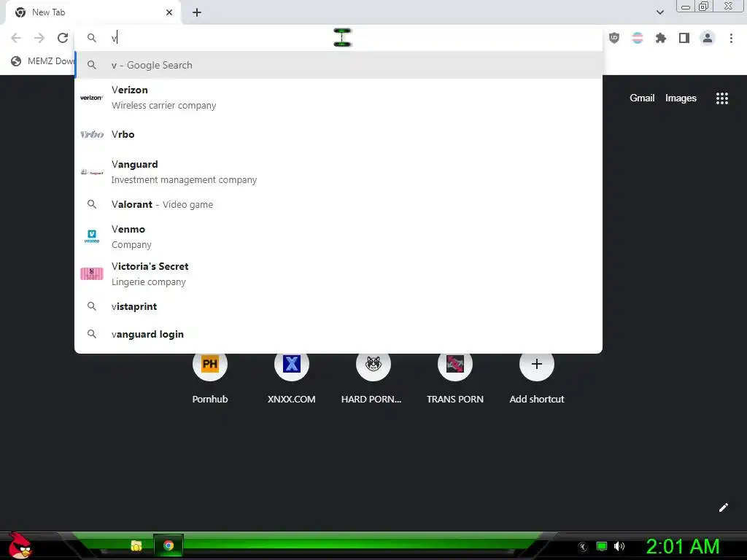Select the 'v - Google Search' suggestion
This screenshot has width=747, height=560.
tap(338, 65)
